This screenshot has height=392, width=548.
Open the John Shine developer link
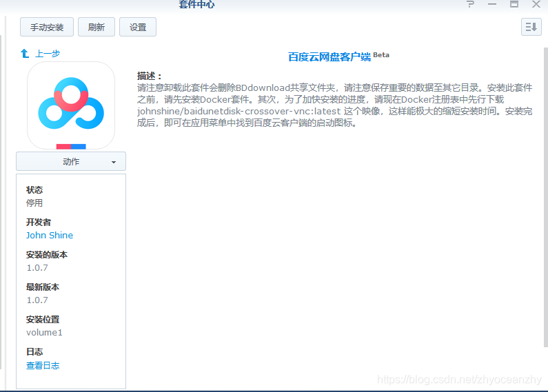coord(50,236)
